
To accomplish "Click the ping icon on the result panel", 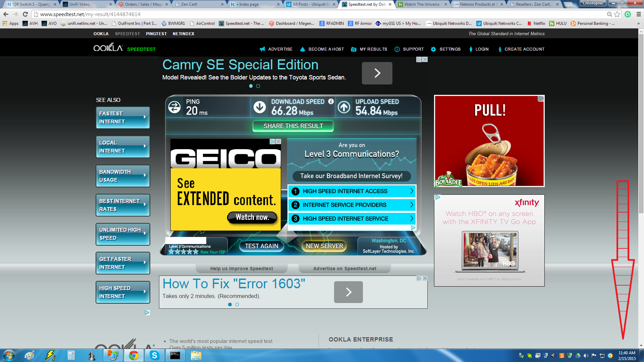I will click(174, 107).
